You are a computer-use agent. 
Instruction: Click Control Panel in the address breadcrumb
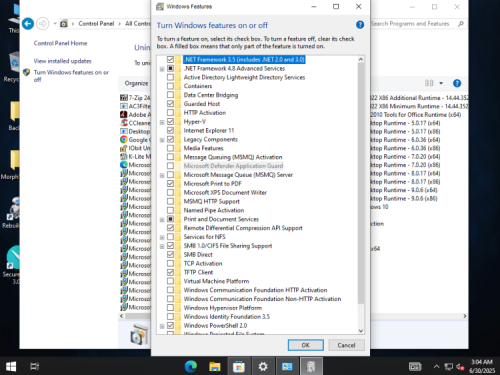pos(96,24)
